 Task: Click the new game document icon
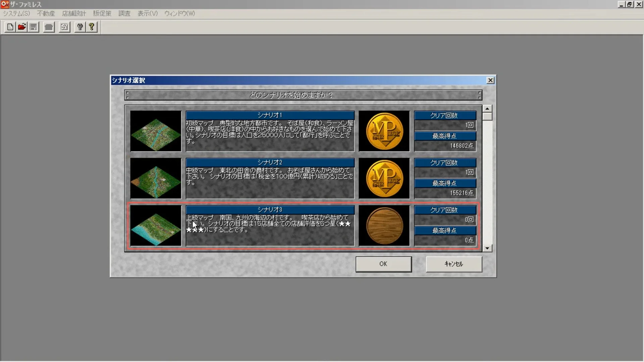(x=10, y=27)
